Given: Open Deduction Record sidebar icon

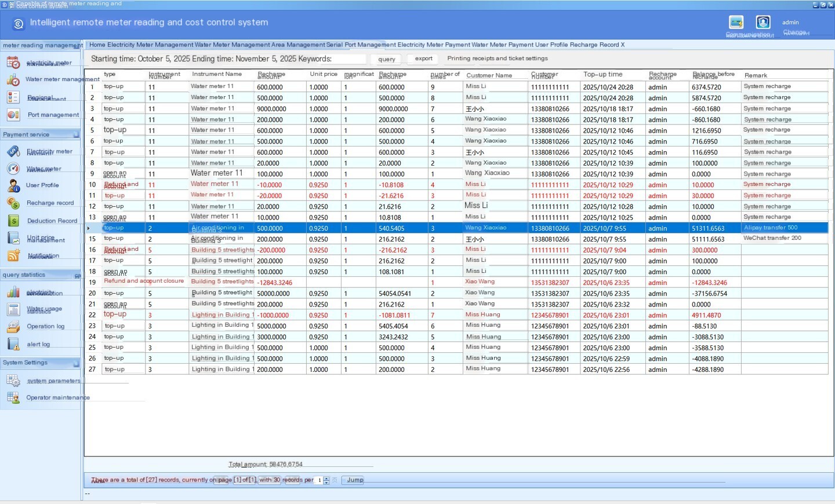Looking at the screenshot, I should coord(13,221).
